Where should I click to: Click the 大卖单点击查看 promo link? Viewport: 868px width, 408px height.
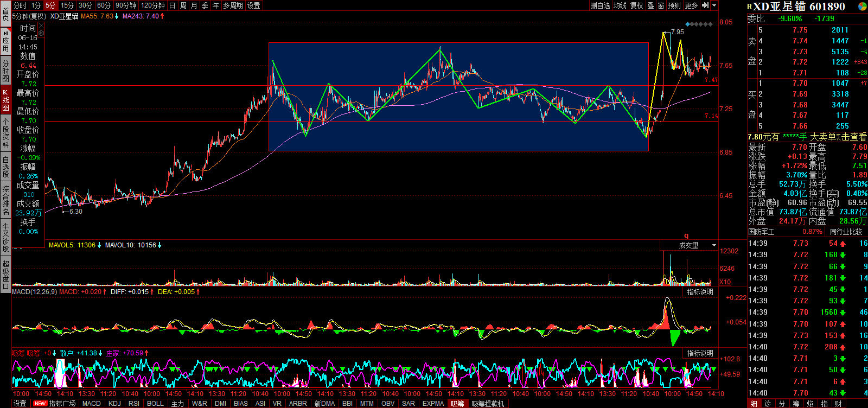pos(838,137)
